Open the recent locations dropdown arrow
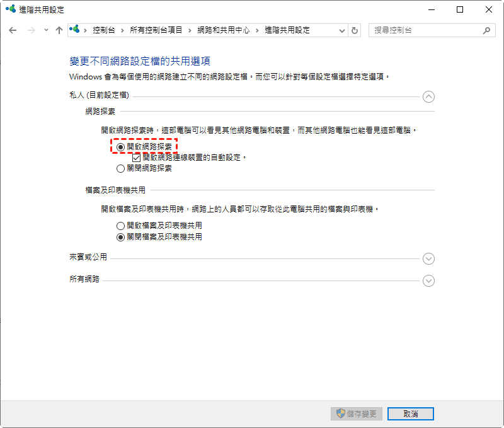 click(46, 30)
